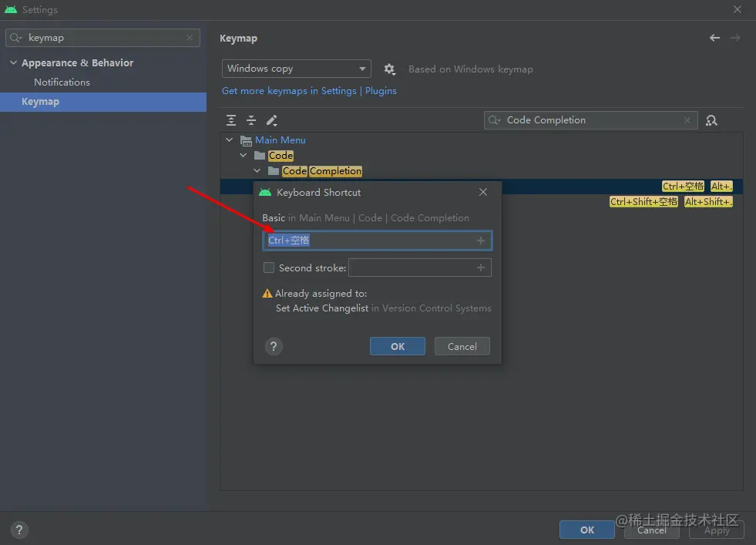Image resolution: width=756 pixels, height=545 pixels.
Task: Select Notifications in the settings sidebar
Action: tap(62, 82)
